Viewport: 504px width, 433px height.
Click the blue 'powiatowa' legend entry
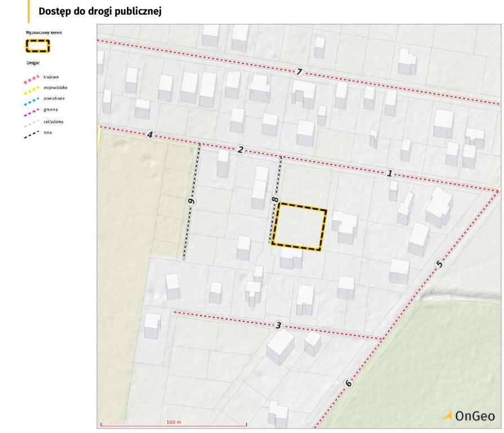(x=45, y=99)
